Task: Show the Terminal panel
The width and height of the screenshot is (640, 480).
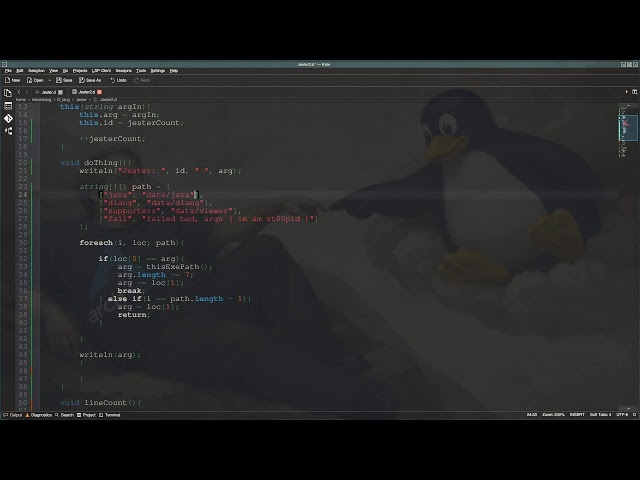Action: click(x=109, y=415)
